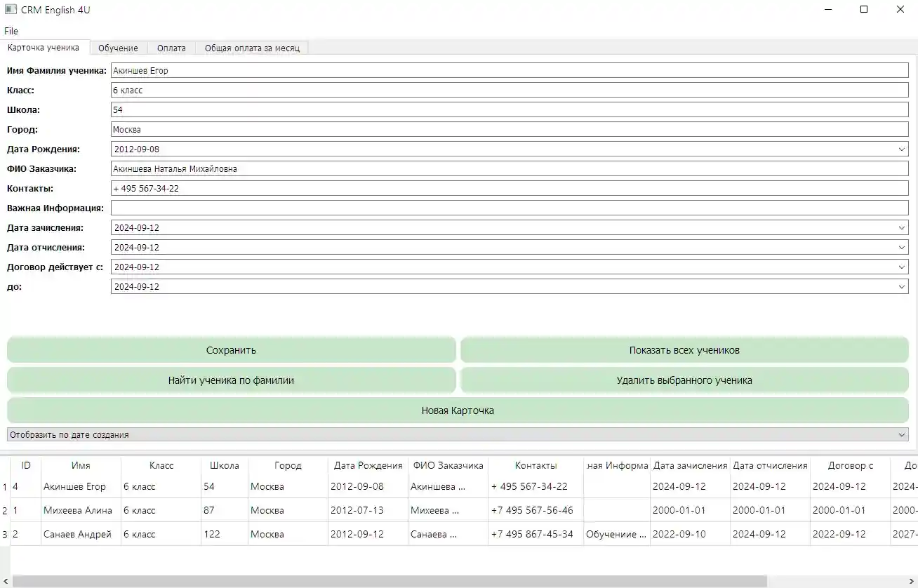Click the Договор с column header

tap(850, 465)
